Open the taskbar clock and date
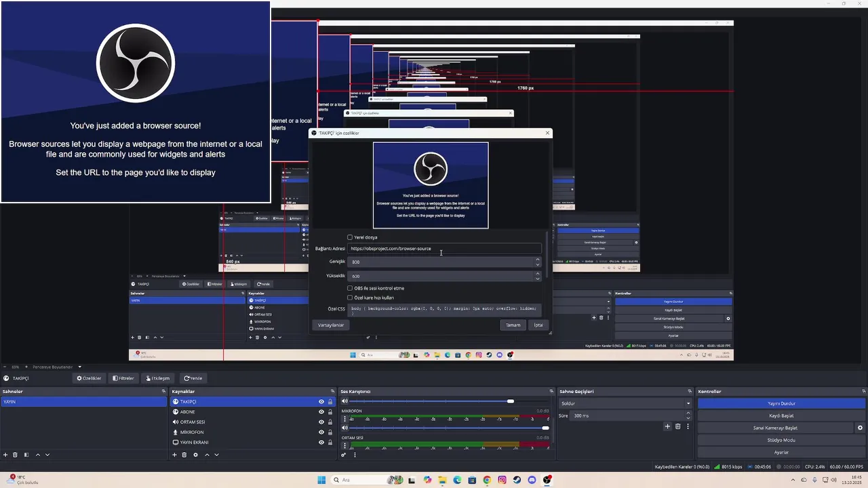This screenshot has width=868, height=488. (x=850, y=480)
